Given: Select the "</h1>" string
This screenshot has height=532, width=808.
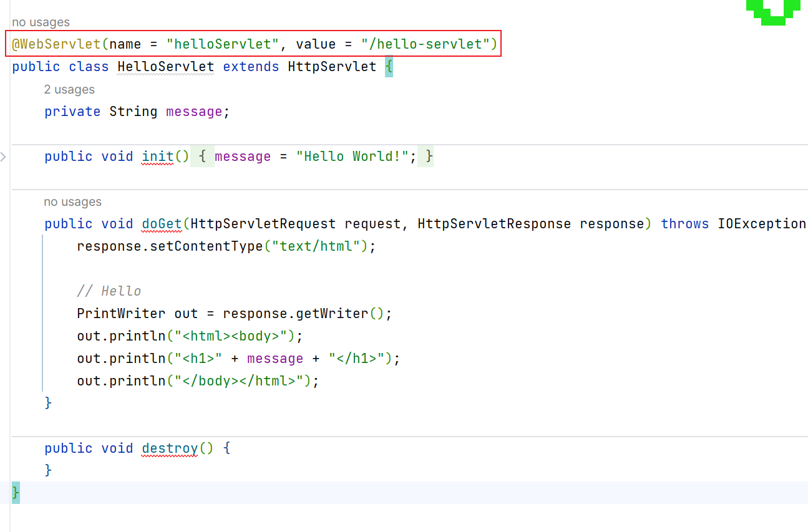Looking at the screenshot, I should (356, 359).
